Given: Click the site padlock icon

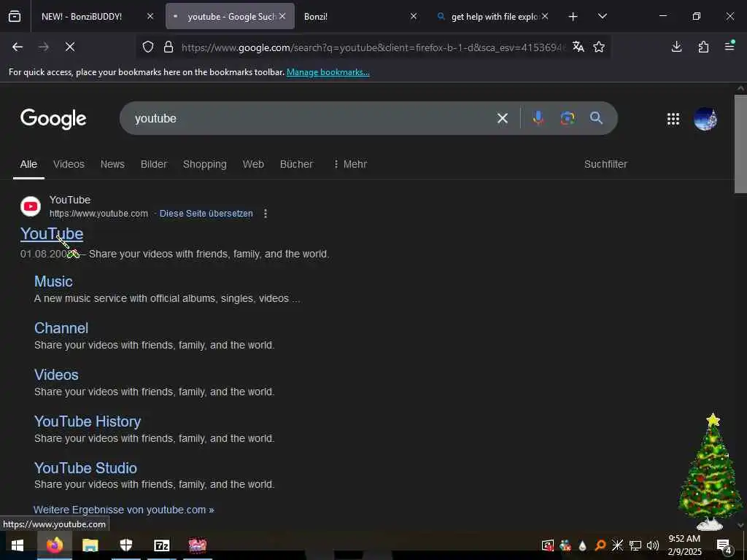Looking at the screenshot, I should coord(169,47).
